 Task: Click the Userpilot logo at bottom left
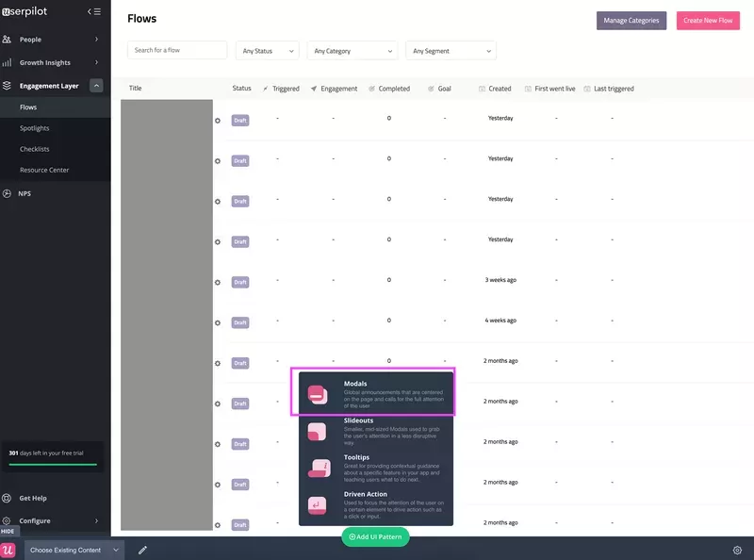[13, 550]
